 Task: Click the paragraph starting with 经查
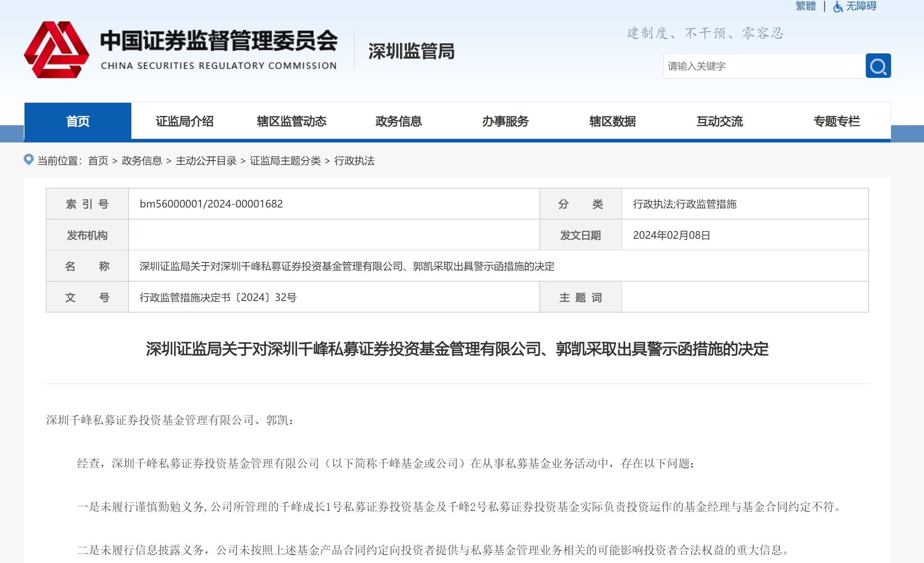pyautogui.click(x=386, y=463)
